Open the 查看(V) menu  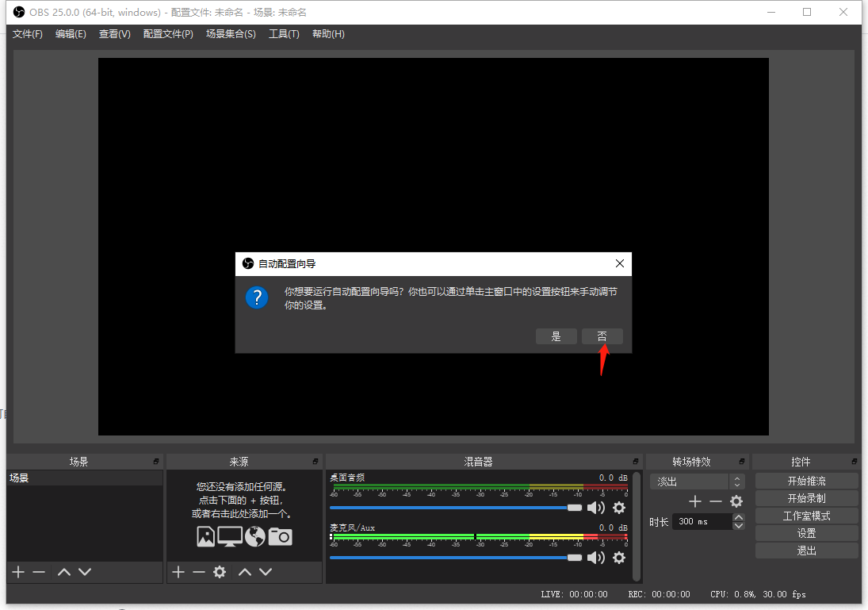[x=115, y=34]
